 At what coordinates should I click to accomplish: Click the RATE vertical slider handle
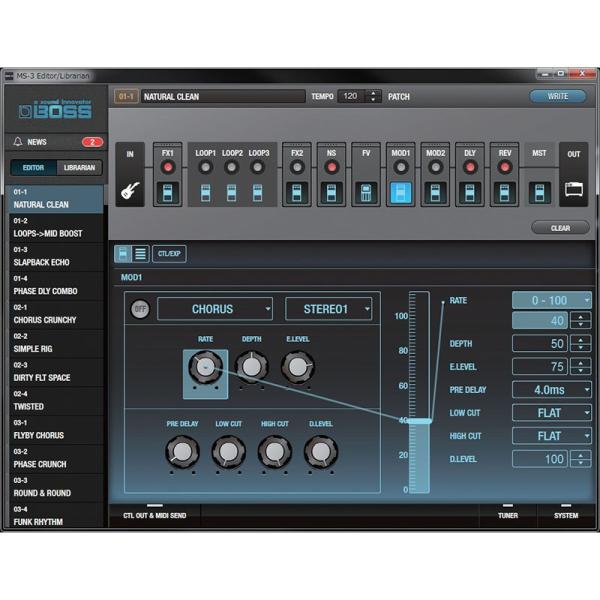[419, 421]
